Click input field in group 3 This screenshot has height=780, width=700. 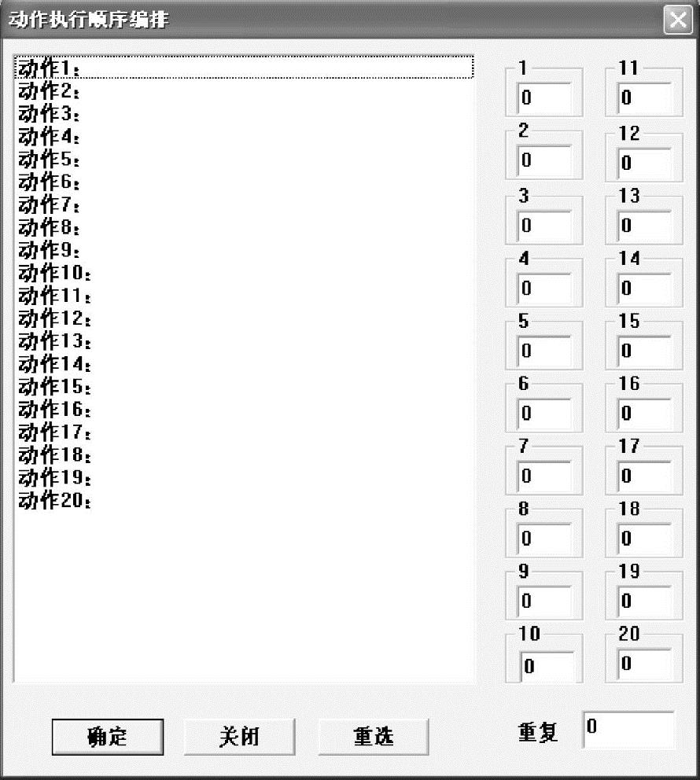tap(543, 226)
